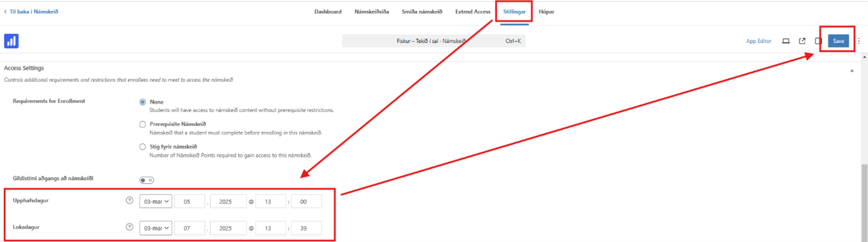Click the blue LearnDash bar-chart logo icon
Image resolution: width=868 pixels, height=242 pixels.
click(11, 41)
